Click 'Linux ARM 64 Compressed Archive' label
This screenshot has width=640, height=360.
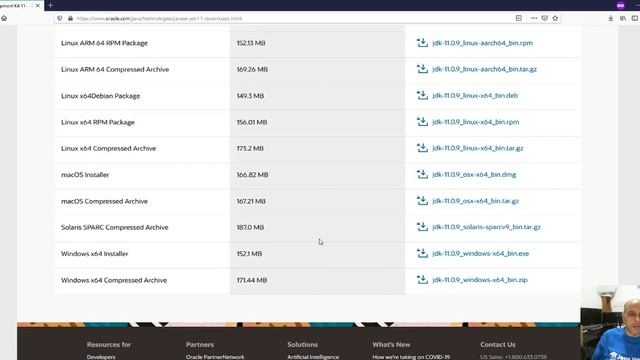[x=115, y=69]
